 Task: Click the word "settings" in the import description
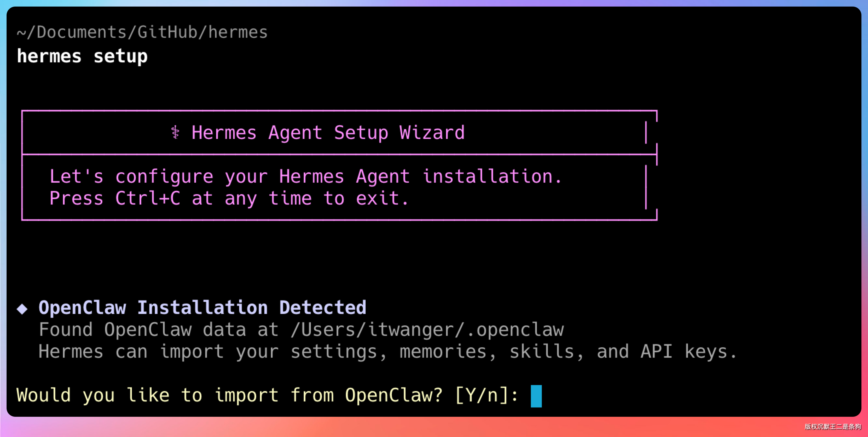point(334,351)
